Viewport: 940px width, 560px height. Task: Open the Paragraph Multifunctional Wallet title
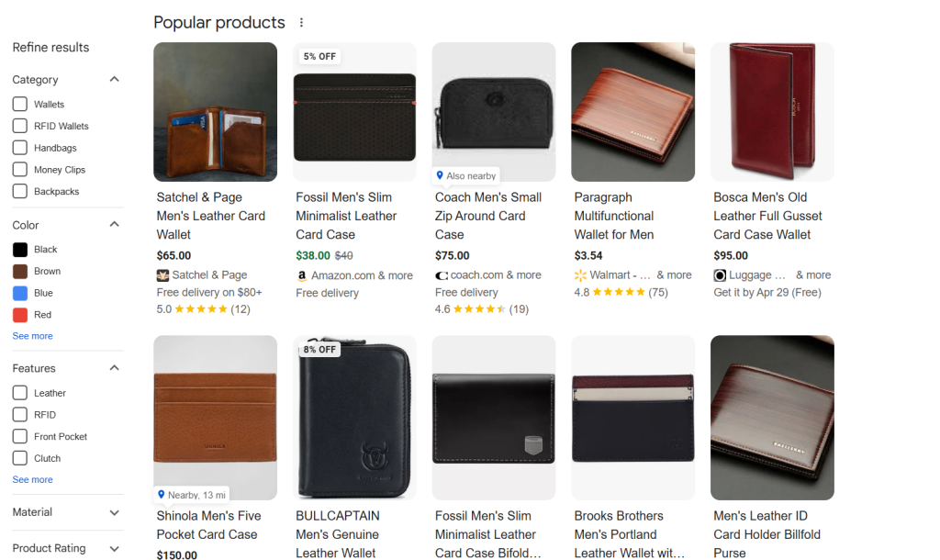coord(614,216)
